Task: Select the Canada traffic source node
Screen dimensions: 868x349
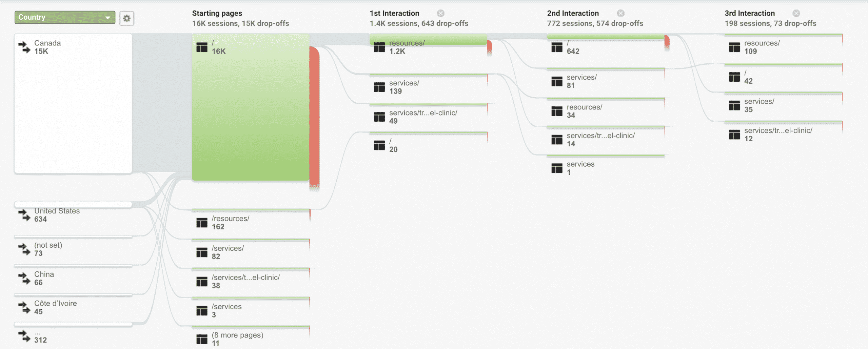Action: [x=73, y=103]
